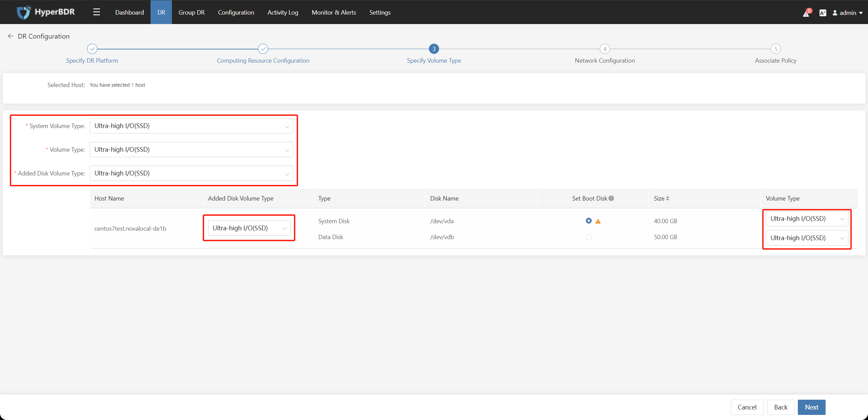Click step 4 circle icon

click(605, 49)
